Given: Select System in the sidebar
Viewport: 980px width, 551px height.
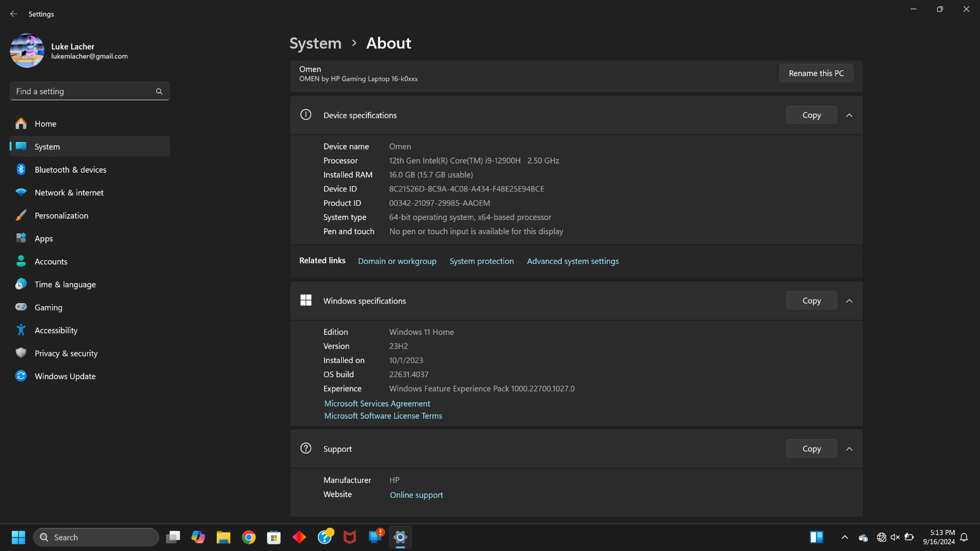Looking at the screenshot, I should coord(89,147).
